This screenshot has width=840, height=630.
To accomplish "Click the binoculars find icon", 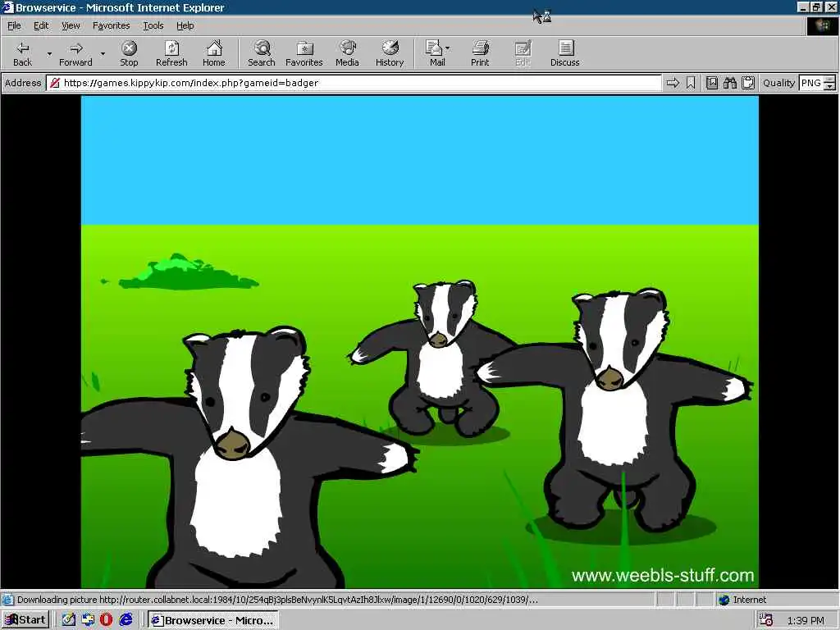I will (729, 83).
